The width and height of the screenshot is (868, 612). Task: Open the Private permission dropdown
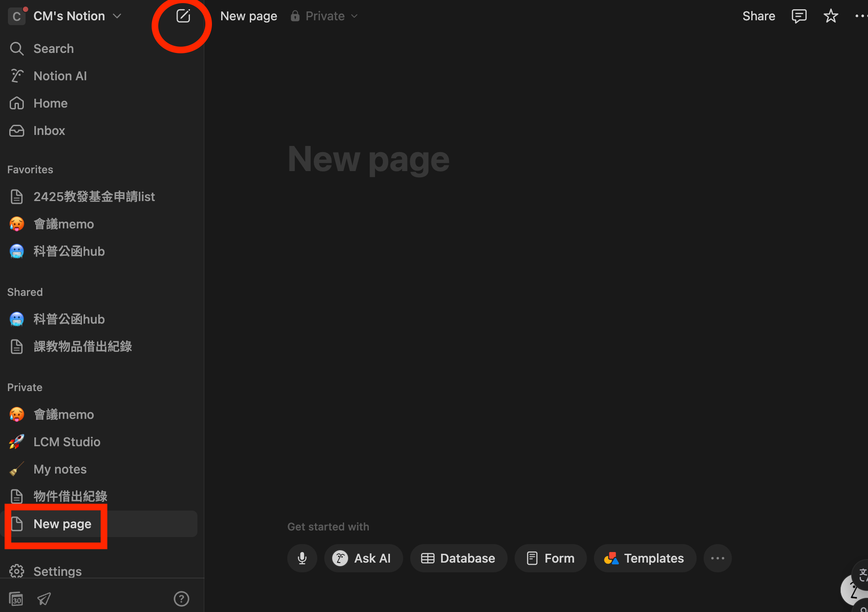325,16
